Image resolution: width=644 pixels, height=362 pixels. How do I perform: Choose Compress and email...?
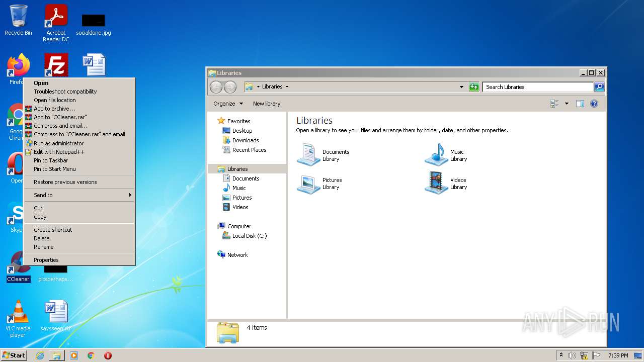coord(79,126)
